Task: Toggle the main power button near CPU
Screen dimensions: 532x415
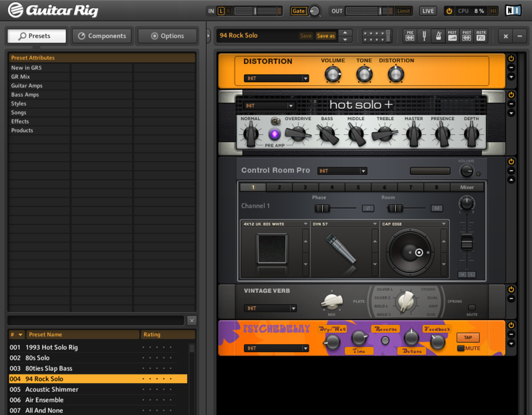Action: tap(449, 11)
